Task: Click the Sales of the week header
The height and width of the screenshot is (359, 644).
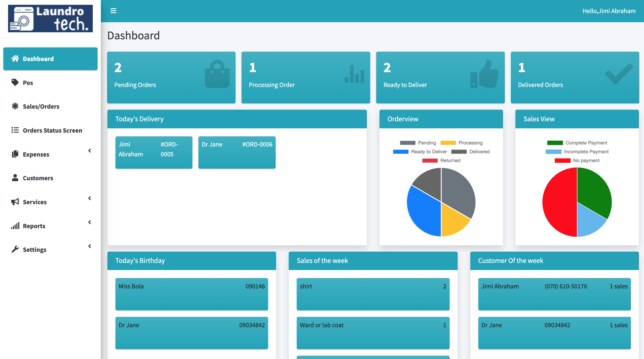Action: point(373,261)
